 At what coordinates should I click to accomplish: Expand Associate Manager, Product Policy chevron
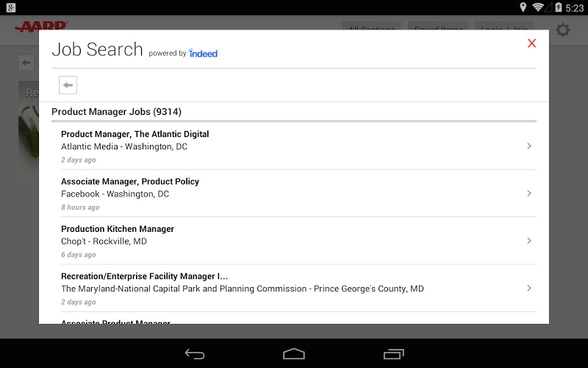[x=529, y=194]
